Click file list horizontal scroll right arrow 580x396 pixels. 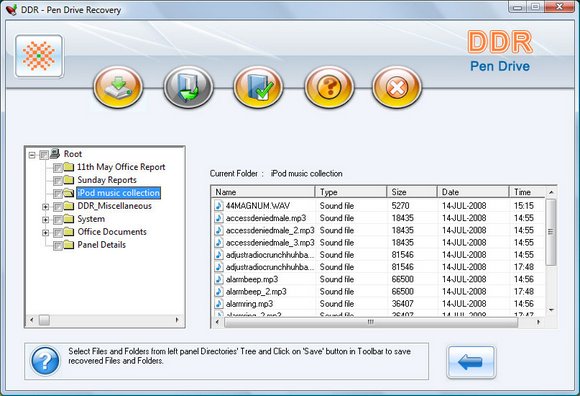538,322
